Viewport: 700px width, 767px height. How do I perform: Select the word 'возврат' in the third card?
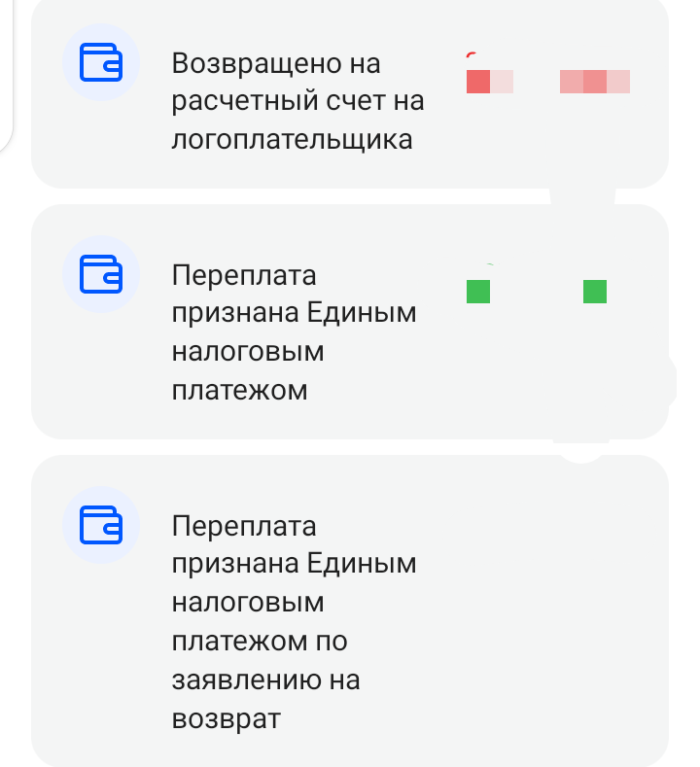pyautogui.click(x=226, y=719)
